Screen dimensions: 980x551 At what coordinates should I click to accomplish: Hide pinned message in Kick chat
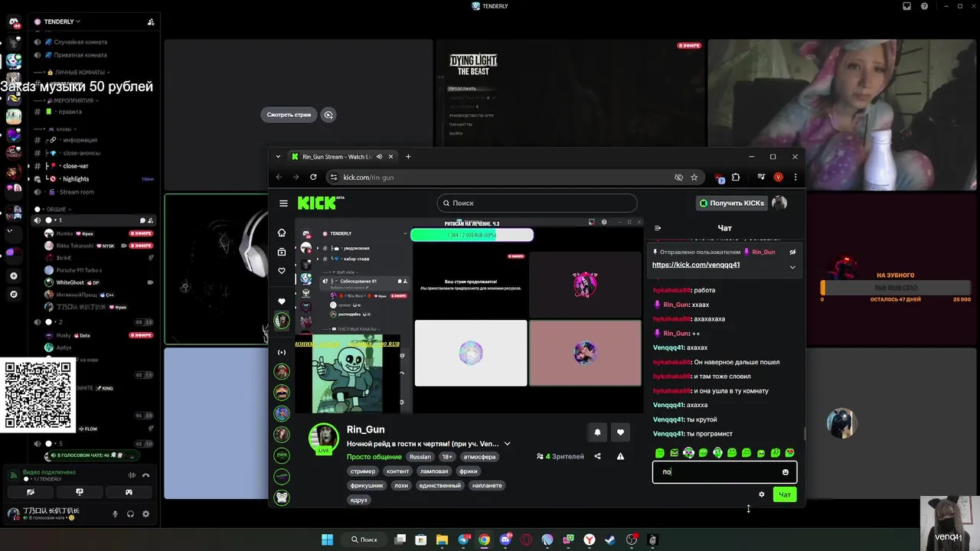(792, 252)
